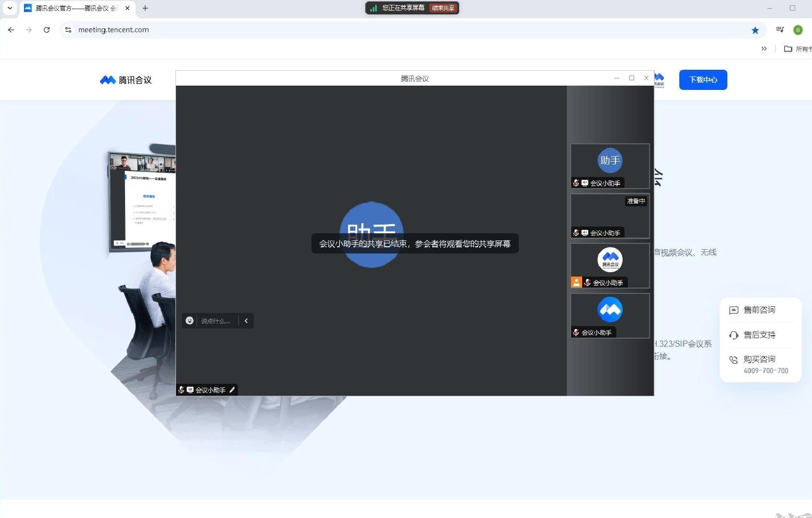The height and width of the screenshot is (518, 812).
Task: Open the emoji picker in the chat box
Action: [189, 321]
